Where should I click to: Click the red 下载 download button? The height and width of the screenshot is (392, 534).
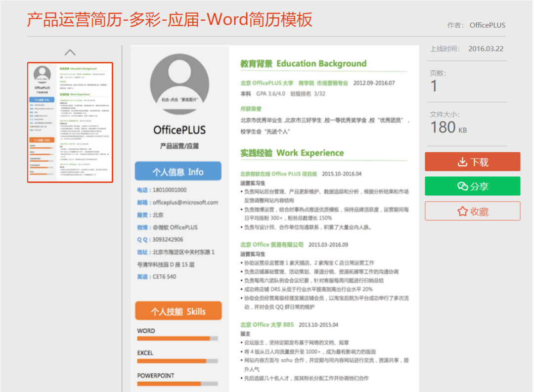[472, 162]
